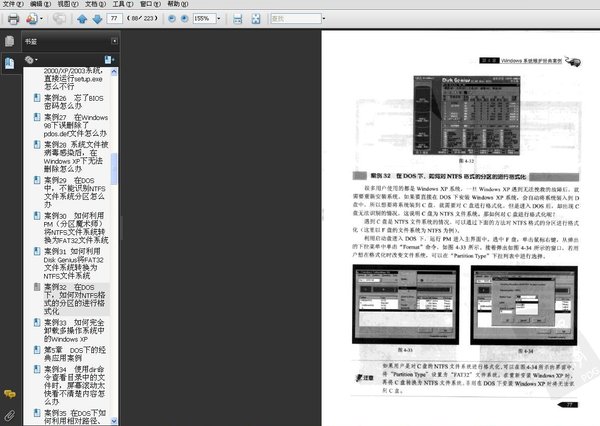Viewport: 600px width, 426px height.
Task: Click bookmark icon beside 案例31
Action: tap(37, 251)
